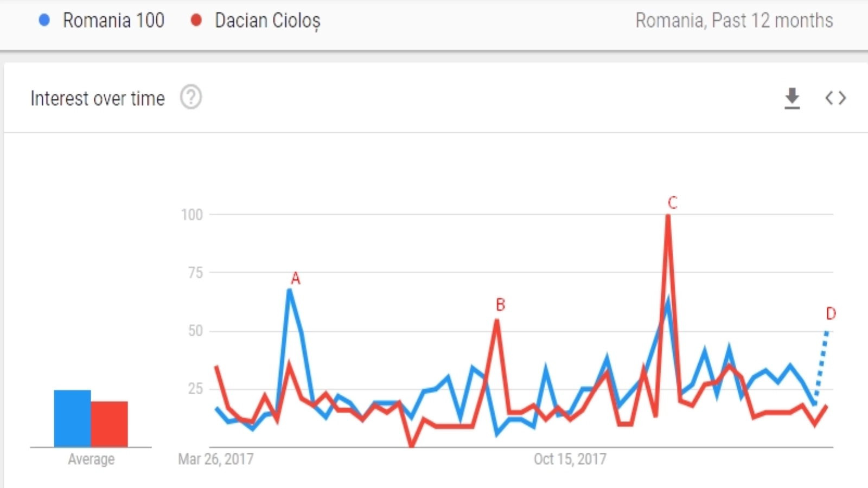Viewport: 868px width, 488px height.
Task: Open the Romania, Past 12 months filter
Action: [734, 21]
